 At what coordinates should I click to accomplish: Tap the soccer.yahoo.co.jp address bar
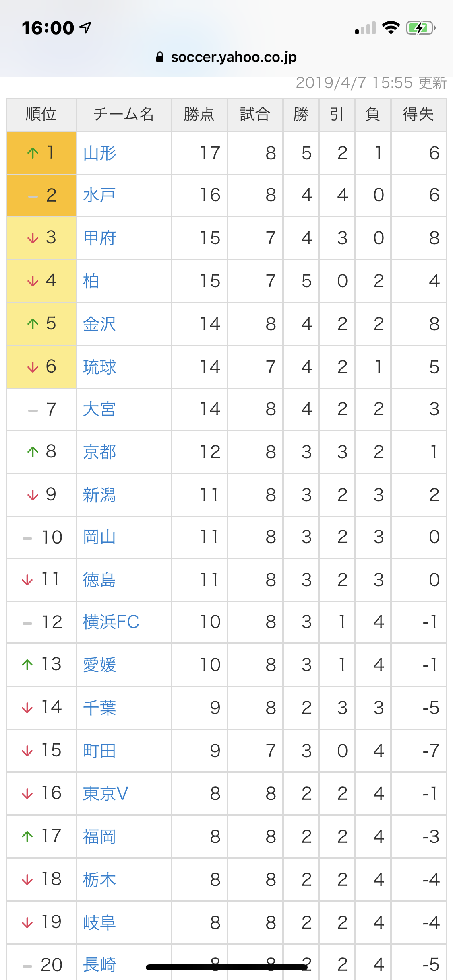pos(234,57)
